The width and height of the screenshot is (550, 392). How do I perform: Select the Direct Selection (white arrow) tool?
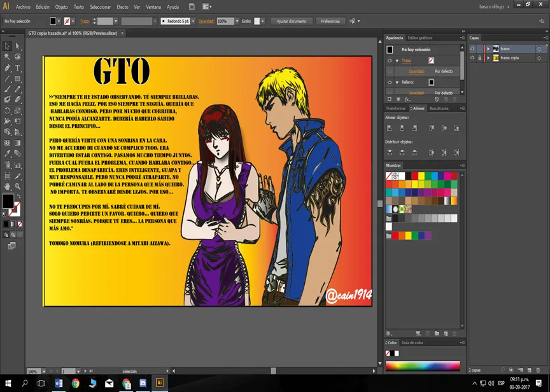coord(18,46)
